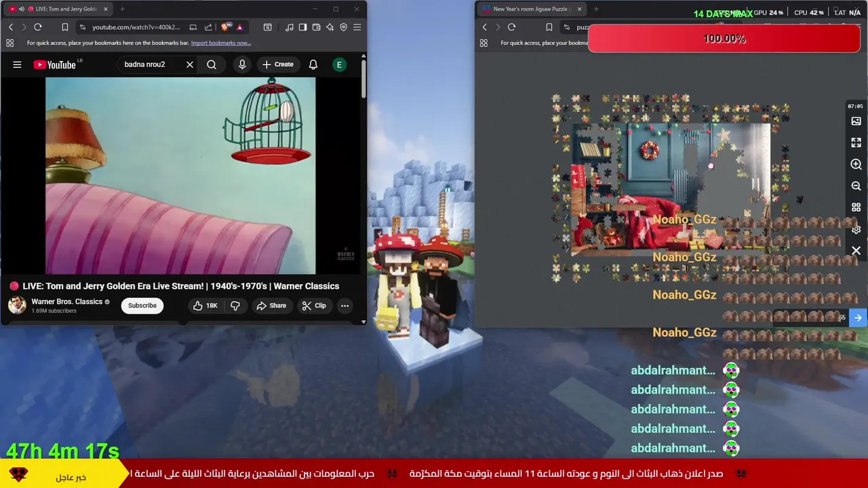Subscribe to Warner Bros. Classics

click(142, 306)
